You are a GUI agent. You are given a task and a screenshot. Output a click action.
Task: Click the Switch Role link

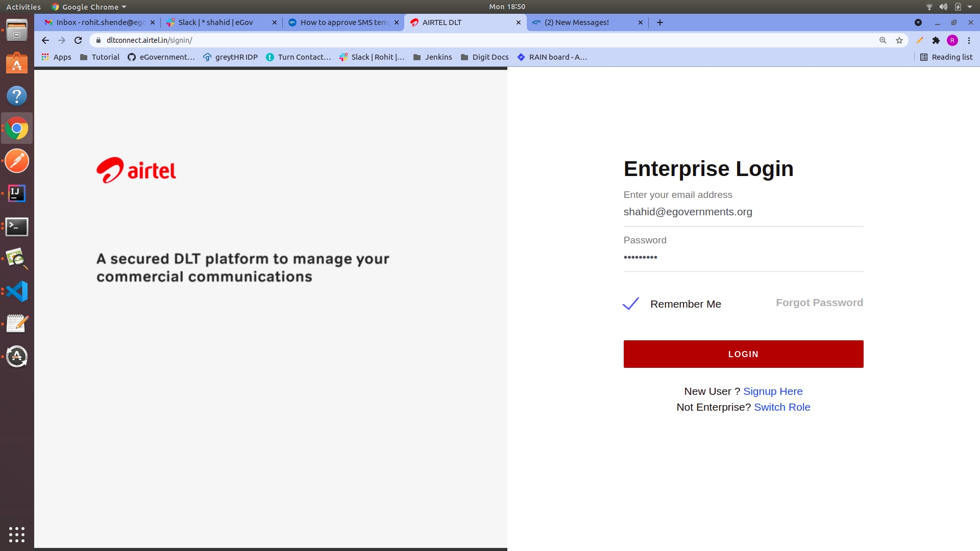782,407
